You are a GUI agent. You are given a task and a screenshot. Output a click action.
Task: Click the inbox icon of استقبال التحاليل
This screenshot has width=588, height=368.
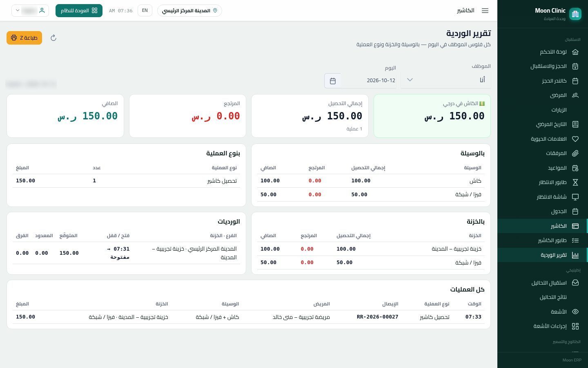575,283
